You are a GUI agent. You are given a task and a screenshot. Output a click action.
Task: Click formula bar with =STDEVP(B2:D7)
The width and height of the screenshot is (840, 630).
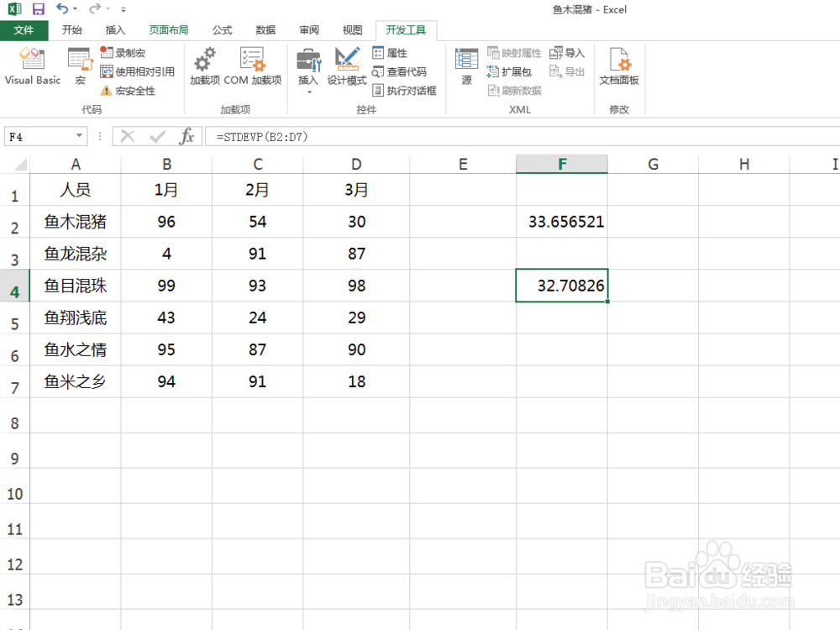[x=522, y=137]
